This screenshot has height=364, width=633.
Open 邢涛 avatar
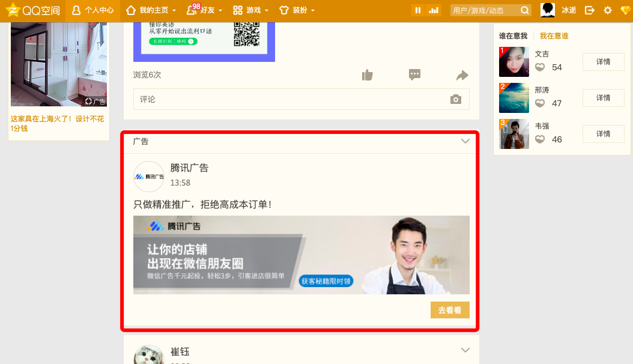click(x=514, y=98)
